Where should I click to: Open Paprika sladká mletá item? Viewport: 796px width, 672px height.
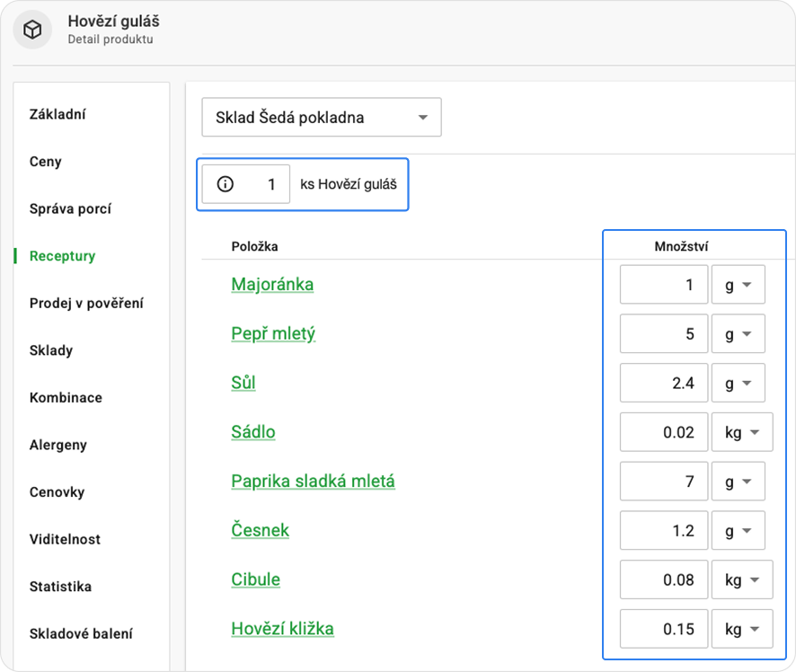click(313, 482)
